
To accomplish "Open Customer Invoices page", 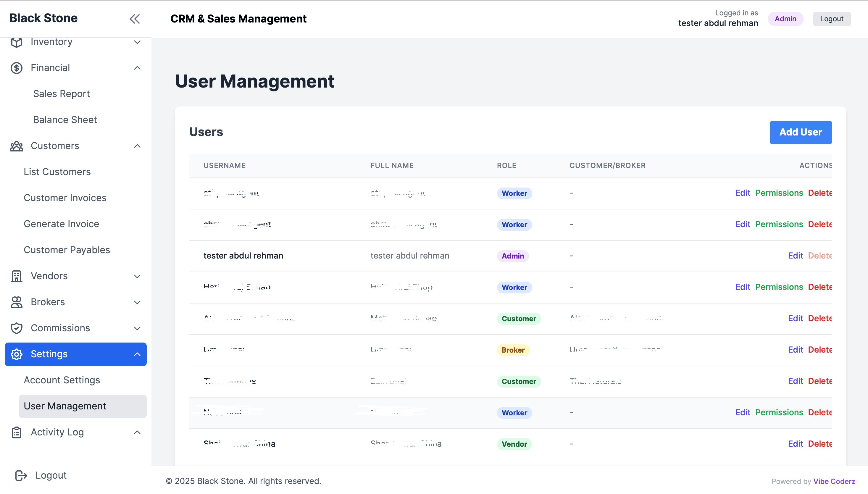I will coord(65,198).
